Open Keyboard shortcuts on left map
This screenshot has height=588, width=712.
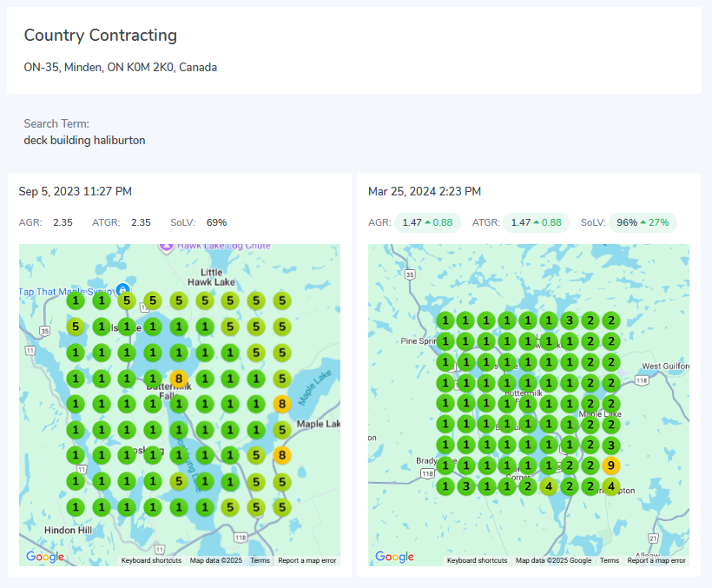(x=151, y=561)
